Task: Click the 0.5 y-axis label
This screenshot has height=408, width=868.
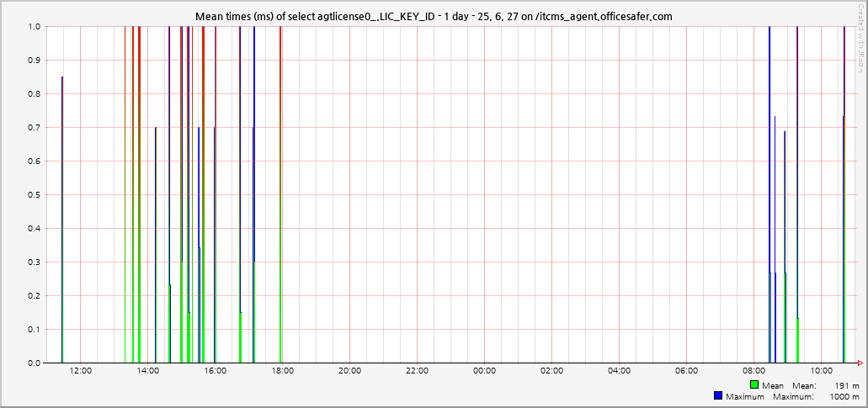Action: 35,194
